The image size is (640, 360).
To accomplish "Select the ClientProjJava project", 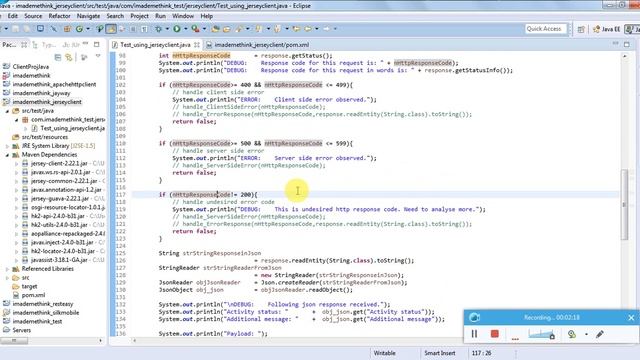I will click(x=31, y=67).
